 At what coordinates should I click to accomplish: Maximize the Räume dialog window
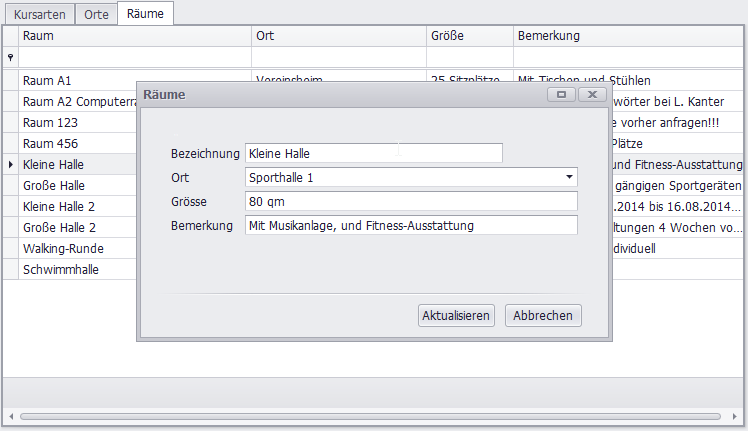561,94
